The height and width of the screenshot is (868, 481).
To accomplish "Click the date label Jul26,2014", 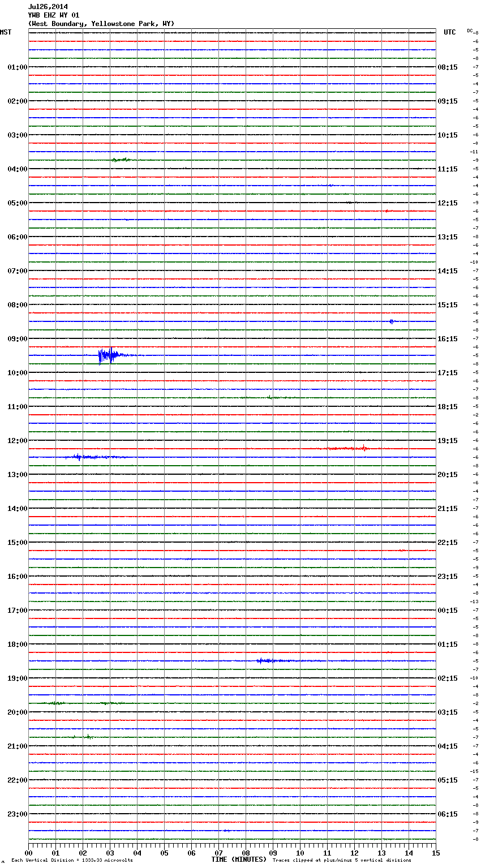I will [48, 7].
